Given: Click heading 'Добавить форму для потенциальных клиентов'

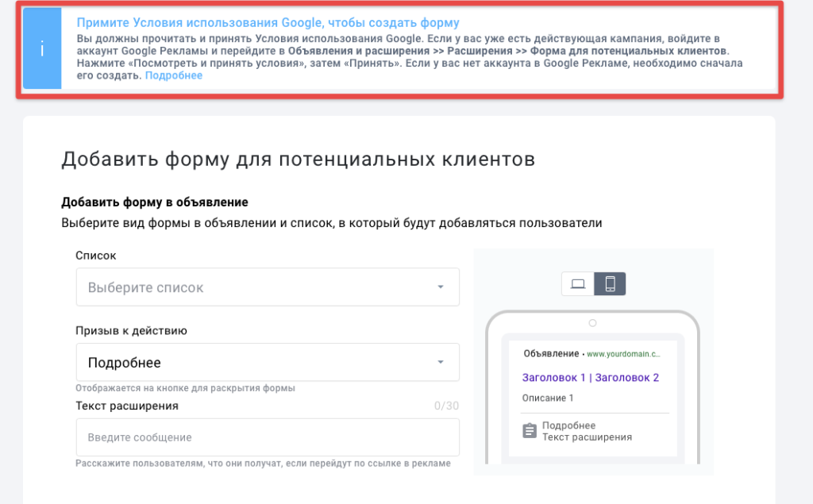Looking at the screenshot, I should click(299, 160).
